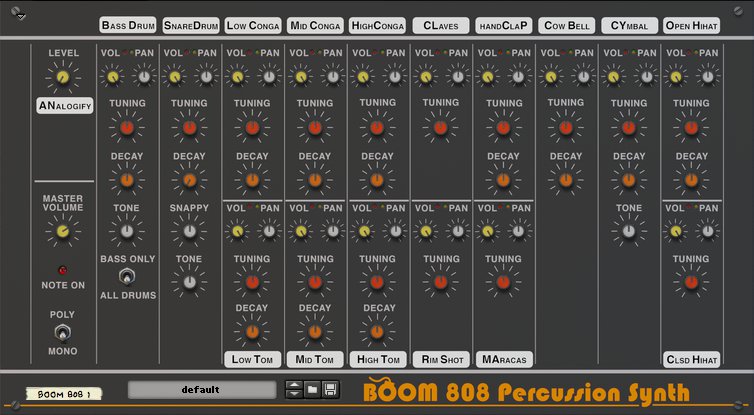Click the Cymbal Vol knob
This screenshot has height=415, width=754.
pos(613,76)
